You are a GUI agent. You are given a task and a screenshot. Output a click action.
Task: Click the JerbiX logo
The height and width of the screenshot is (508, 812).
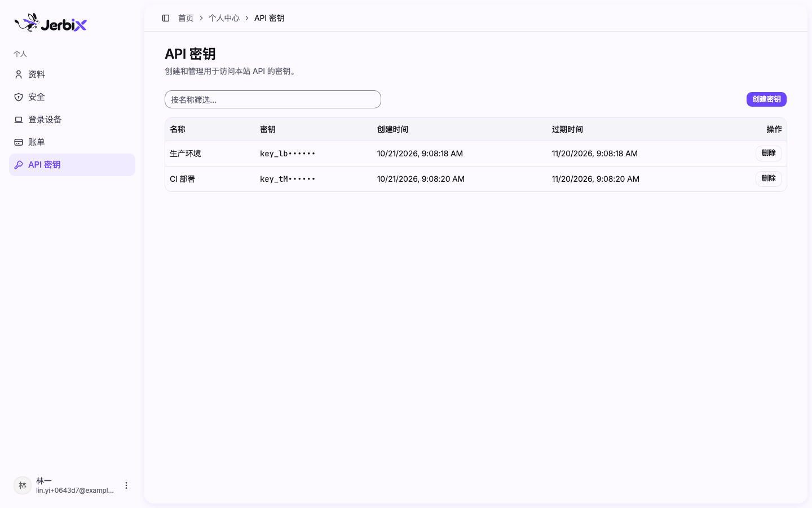[50, 23]
